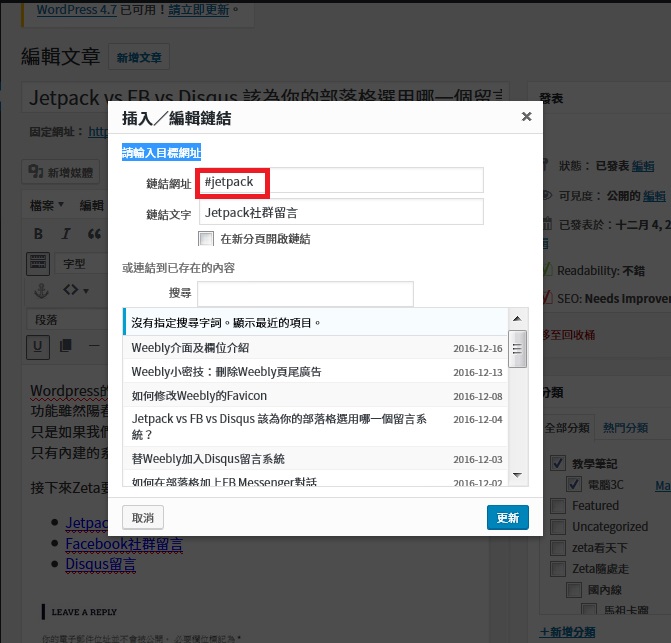Viewport: 671px width, 643px height.
Task: Click the Jetpack link in editor list
Action: click(x=87, y=523)
